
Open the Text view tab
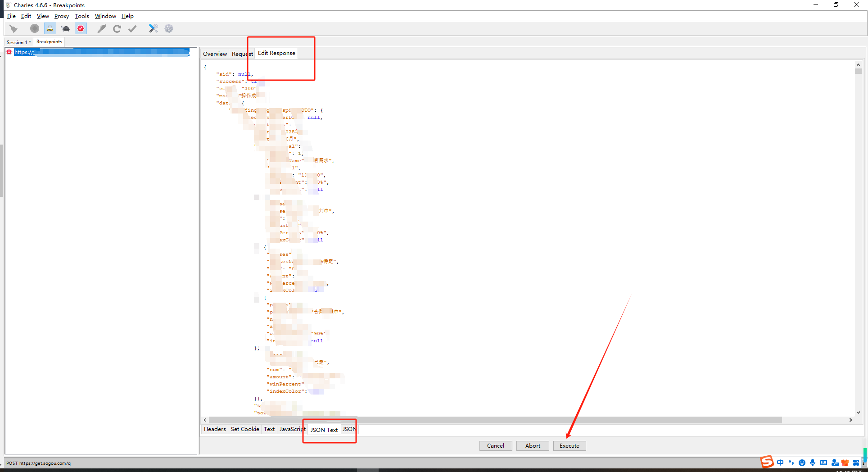(269, 429)
